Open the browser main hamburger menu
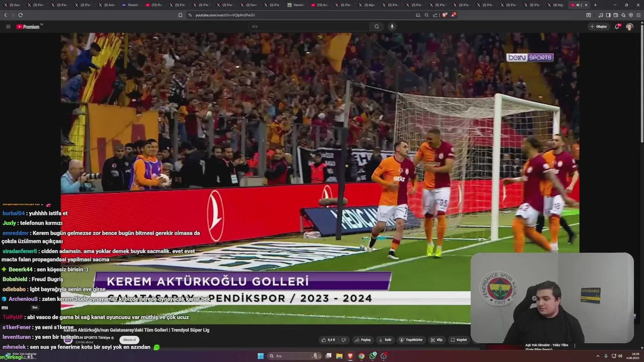Image resolution: width=644 pixels, height=362 pixels. tap(639, 15)
